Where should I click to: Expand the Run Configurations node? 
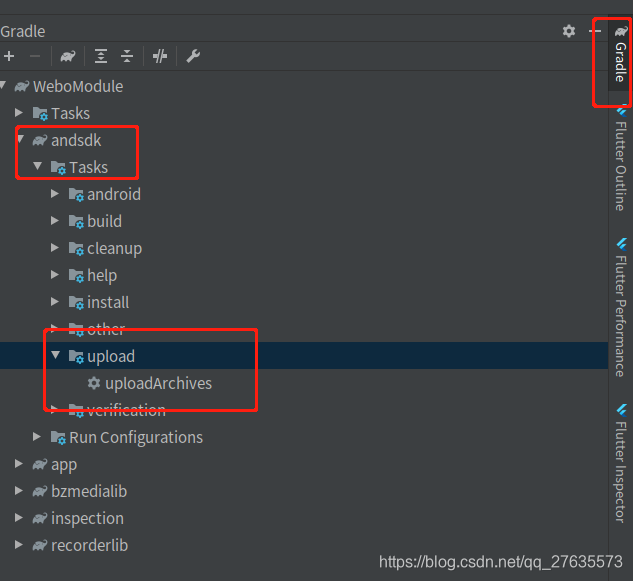37,437
